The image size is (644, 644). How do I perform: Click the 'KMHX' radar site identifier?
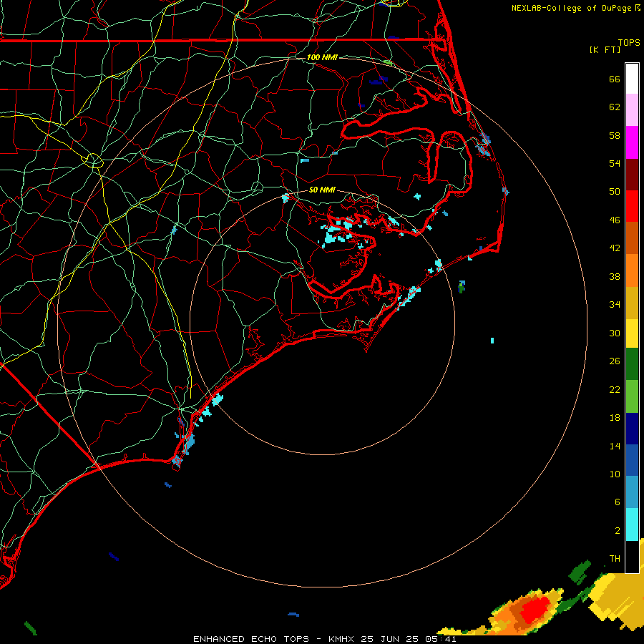(x=341, y=639)
